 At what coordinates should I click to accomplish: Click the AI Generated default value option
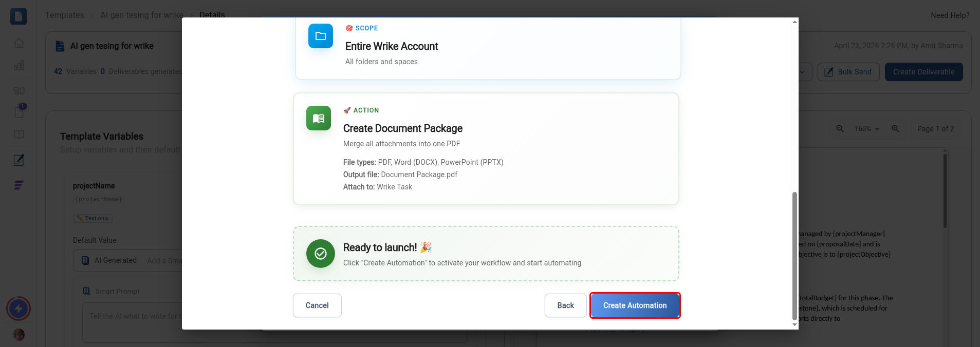point(110,260)
